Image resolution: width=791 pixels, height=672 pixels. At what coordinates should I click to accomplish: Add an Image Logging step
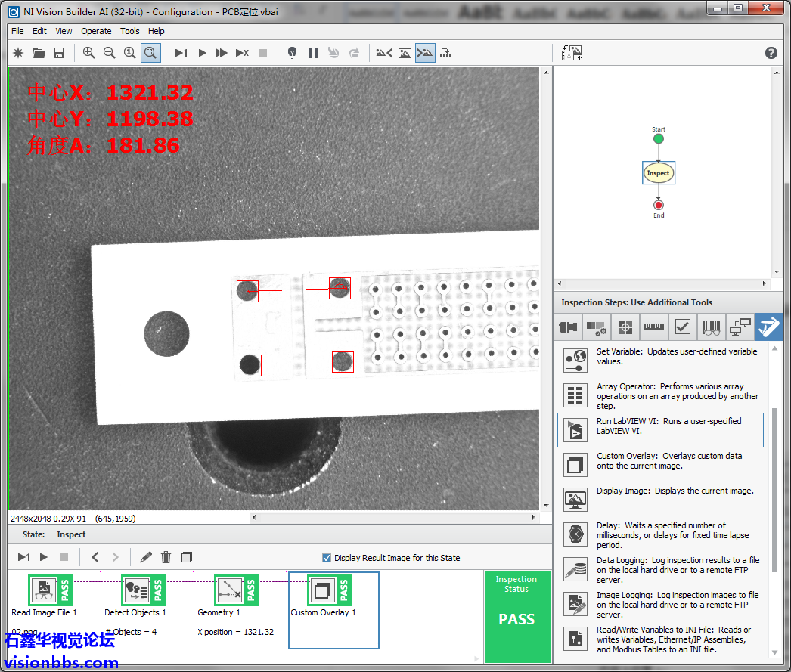click(661, 605)
